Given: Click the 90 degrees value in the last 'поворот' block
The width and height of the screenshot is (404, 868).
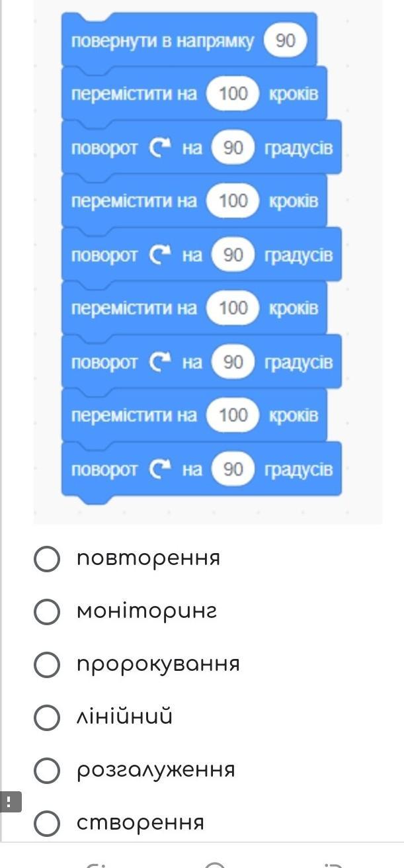Looking at the screenshot, I should [233, 469].
